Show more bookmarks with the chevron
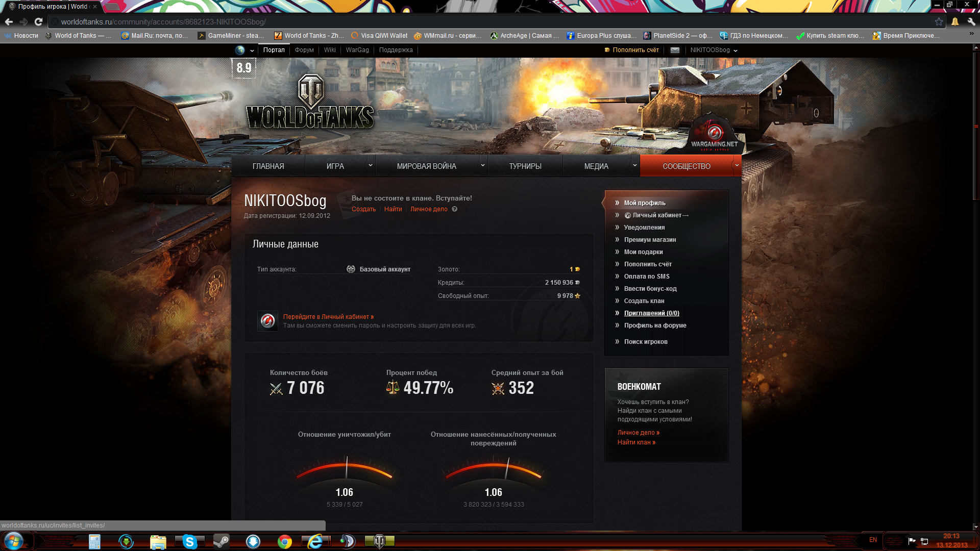 pyautogui.click(x=971, y=34)
